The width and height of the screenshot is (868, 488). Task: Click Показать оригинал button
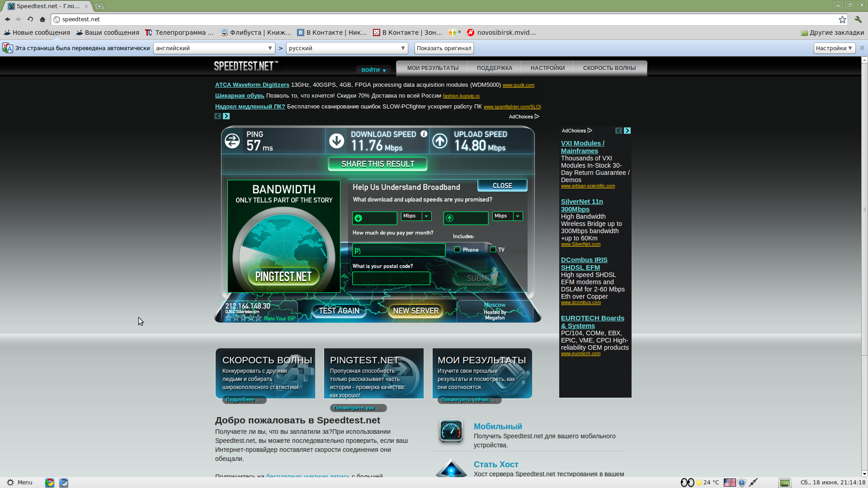(443, 48)
